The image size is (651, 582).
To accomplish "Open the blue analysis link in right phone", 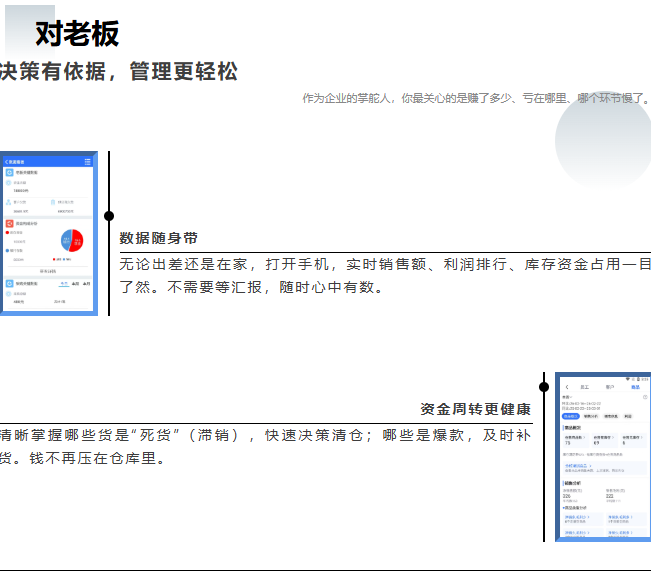I will point(578,466).
